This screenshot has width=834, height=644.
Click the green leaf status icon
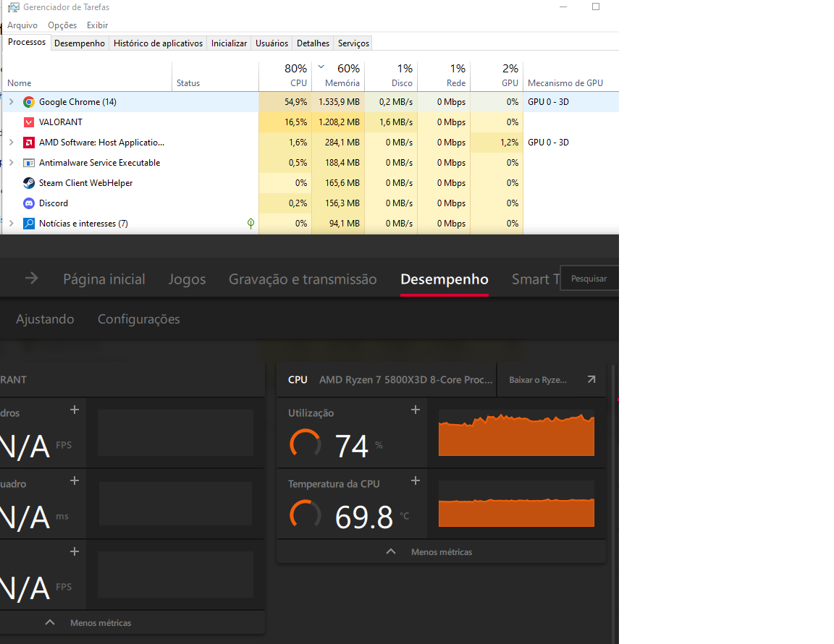coord(250,224)
